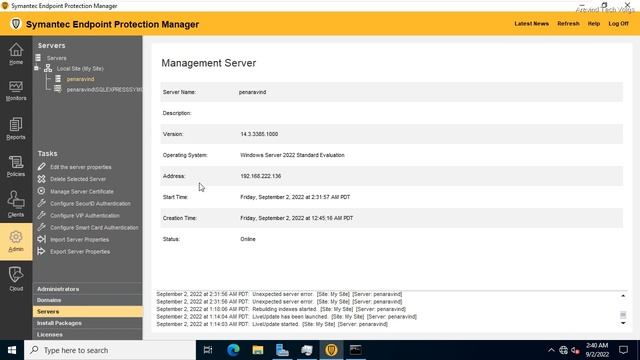Click Configure Smart Card Authentication task
The height and width of the screenshot is (360, 640).
(94, 227)
